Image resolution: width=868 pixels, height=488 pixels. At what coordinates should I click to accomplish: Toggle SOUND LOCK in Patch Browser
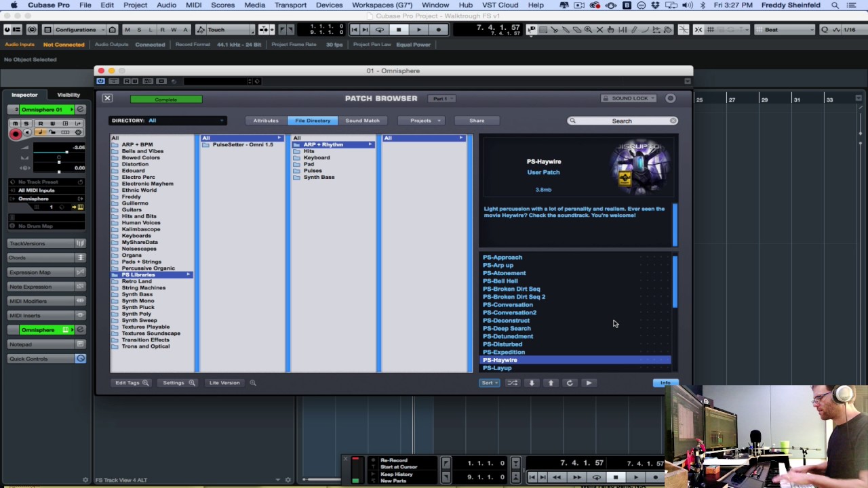[x=629, y=98]
